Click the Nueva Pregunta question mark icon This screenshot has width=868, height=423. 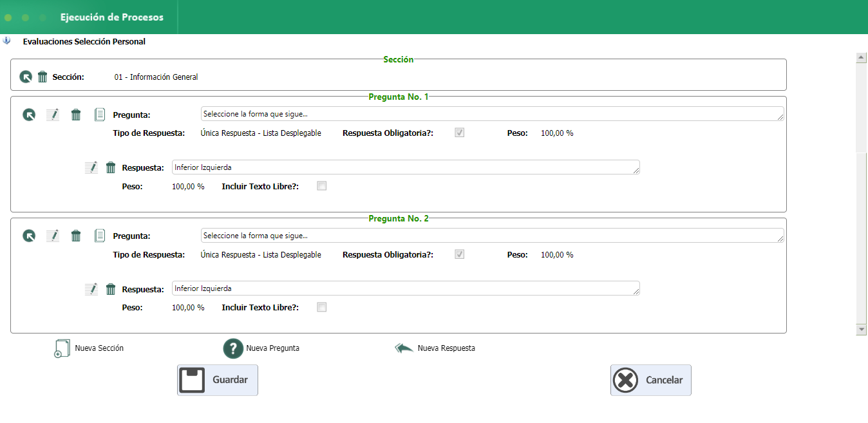(x=232, y=348)
